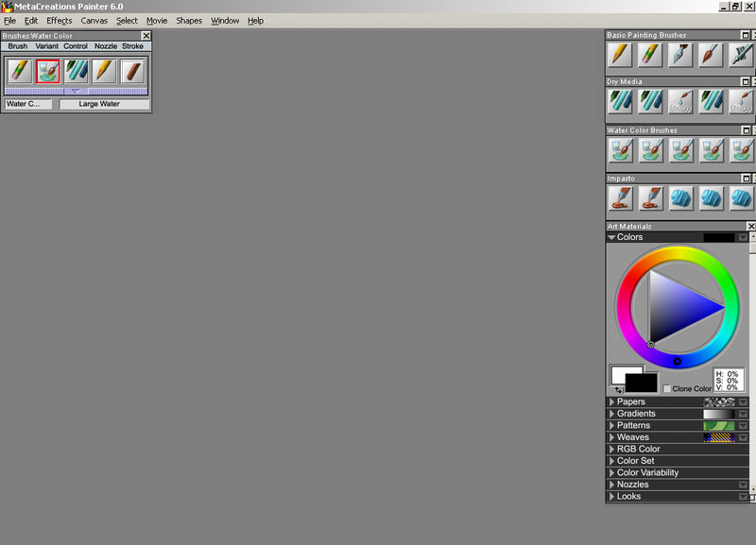The height and width of the screenshot is (545, 756).
Task: Open the Shapes menu
Action: pyautogui.click(x=189, y=21)
